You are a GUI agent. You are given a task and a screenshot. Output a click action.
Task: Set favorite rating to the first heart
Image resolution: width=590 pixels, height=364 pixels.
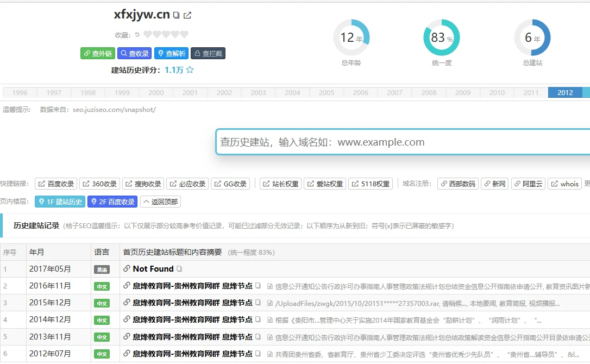click(x=148, y=35)
